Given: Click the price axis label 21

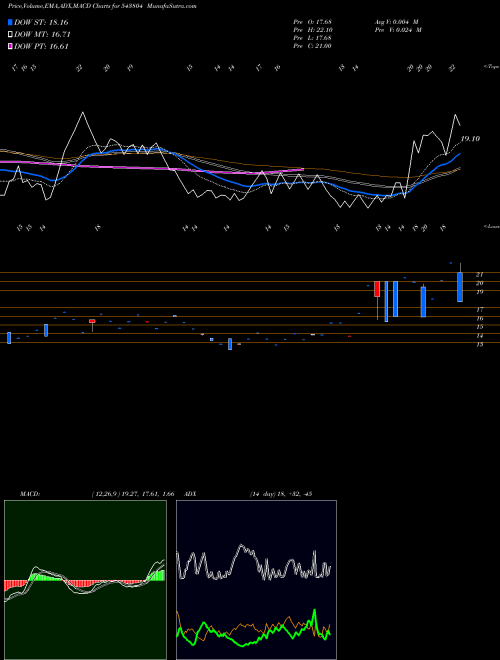Looking at the screenshot, I should [479, 274].
